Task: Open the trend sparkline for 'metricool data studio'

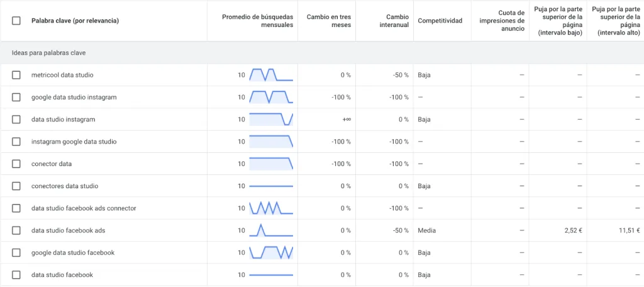Action: point(271,75)
